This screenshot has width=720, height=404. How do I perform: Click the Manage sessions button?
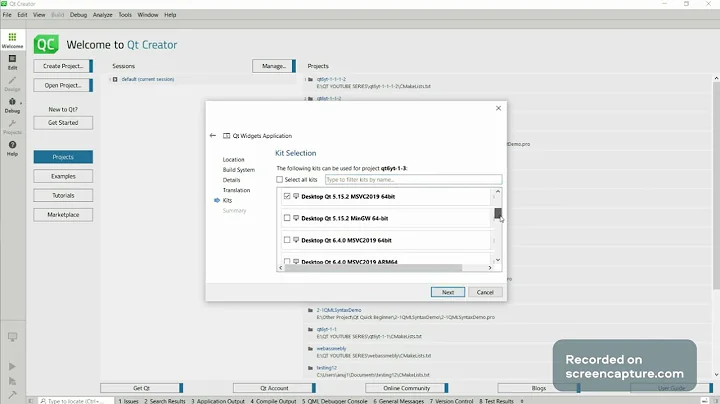click(x=274, y=66)
